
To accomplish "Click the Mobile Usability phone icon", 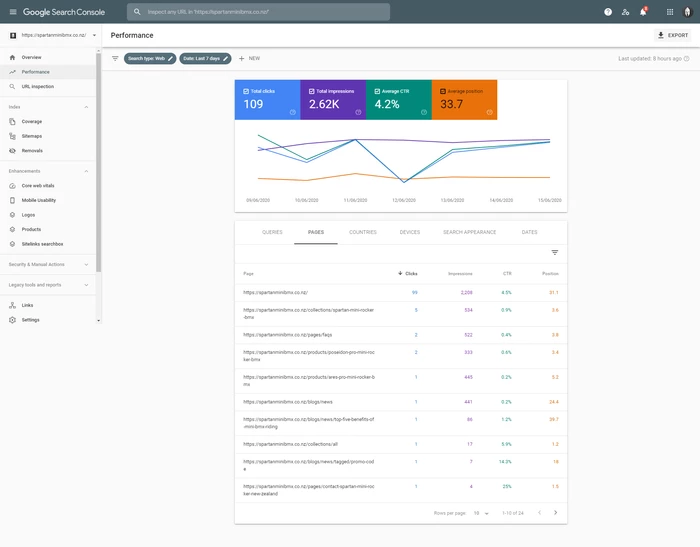I will click(x=12, y=200).
